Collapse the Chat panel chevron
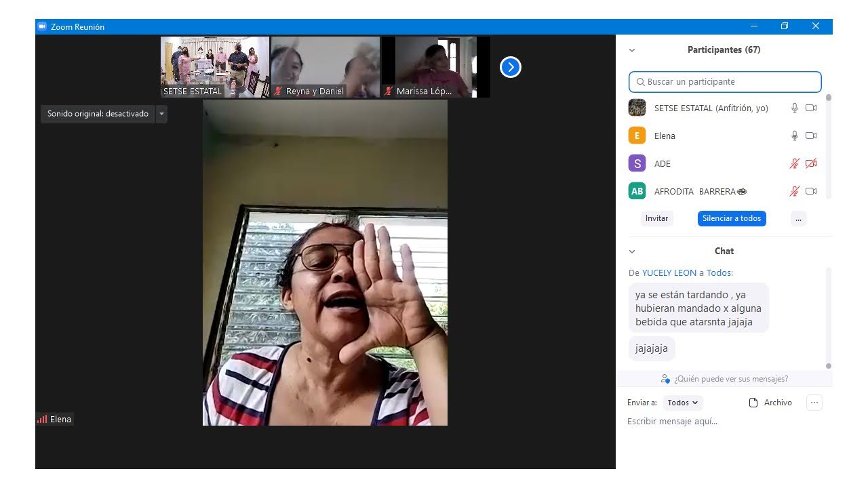 (632, 251)
